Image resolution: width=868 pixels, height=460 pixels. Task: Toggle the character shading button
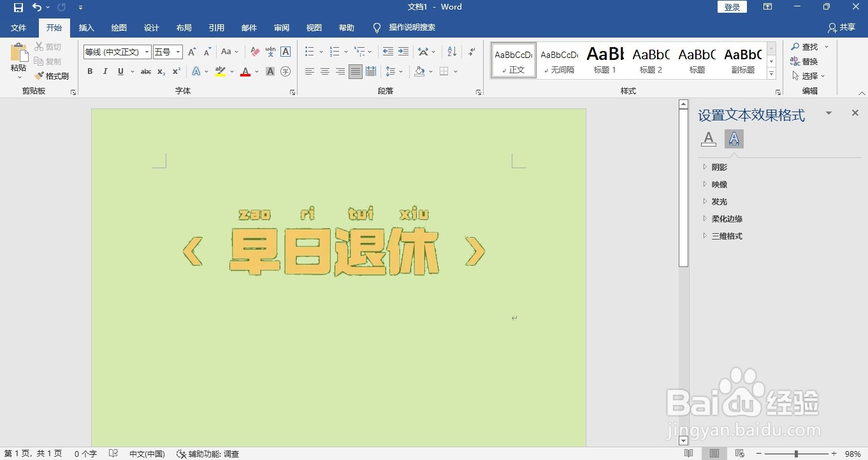(270, 71)
